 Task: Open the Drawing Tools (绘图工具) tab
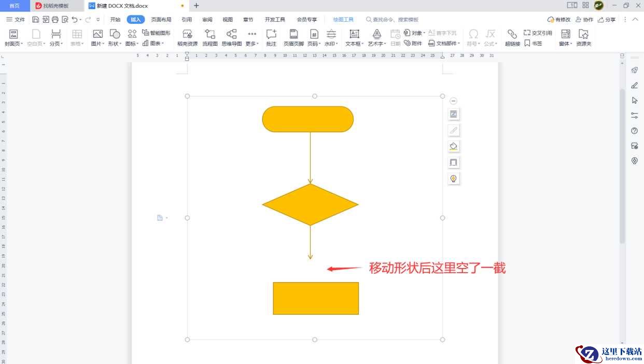(x=343, y=20)
